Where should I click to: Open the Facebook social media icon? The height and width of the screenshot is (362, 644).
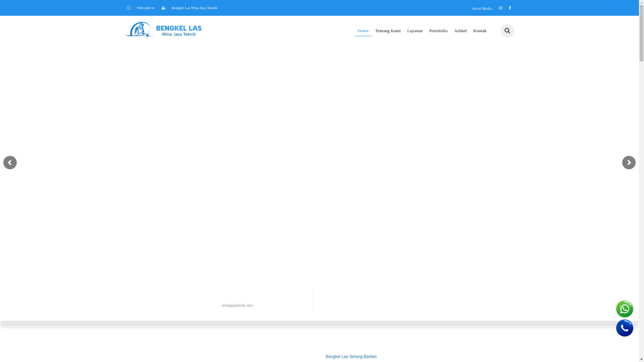coord(510,8)
